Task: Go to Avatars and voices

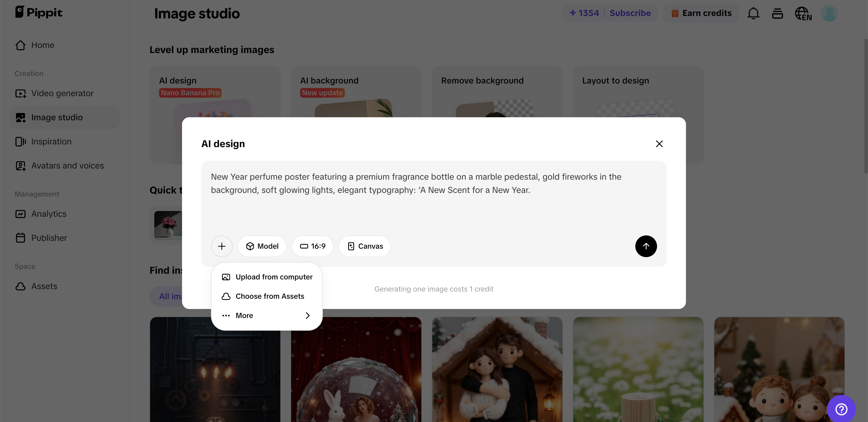Action: [x=68, y=166]
